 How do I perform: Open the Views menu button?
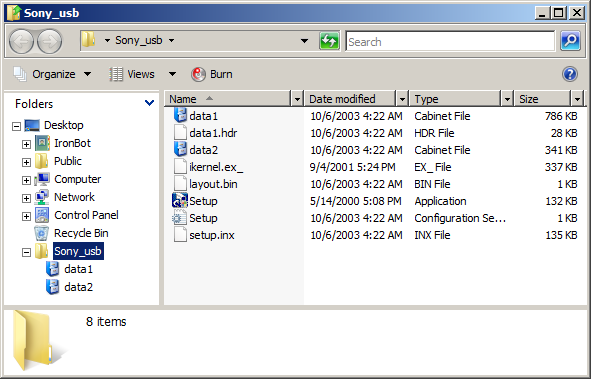tap(132, 74)
